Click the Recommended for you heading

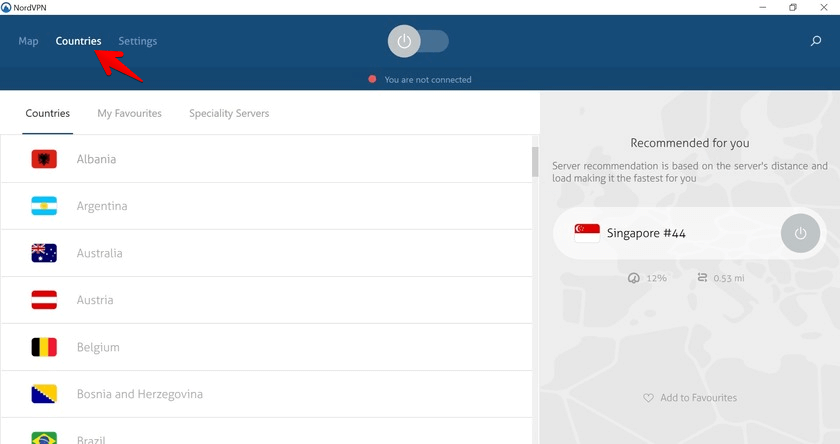tap(689, 143)
